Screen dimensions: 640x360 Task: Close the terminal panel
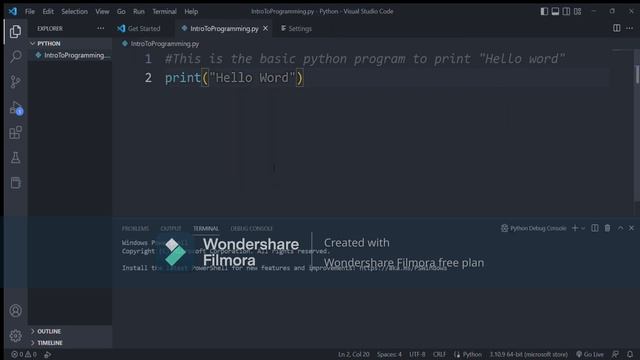coord(631,228)
